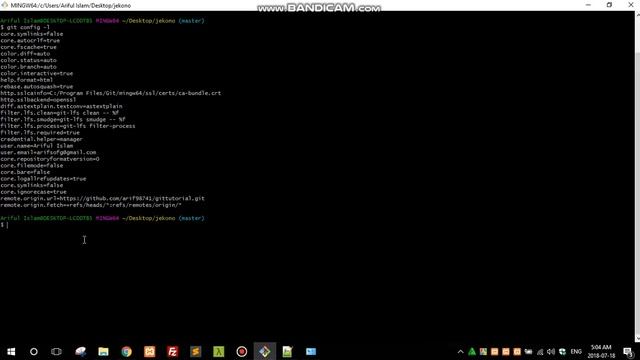Open the Notepad++ taskbar icon

point(287,351)
